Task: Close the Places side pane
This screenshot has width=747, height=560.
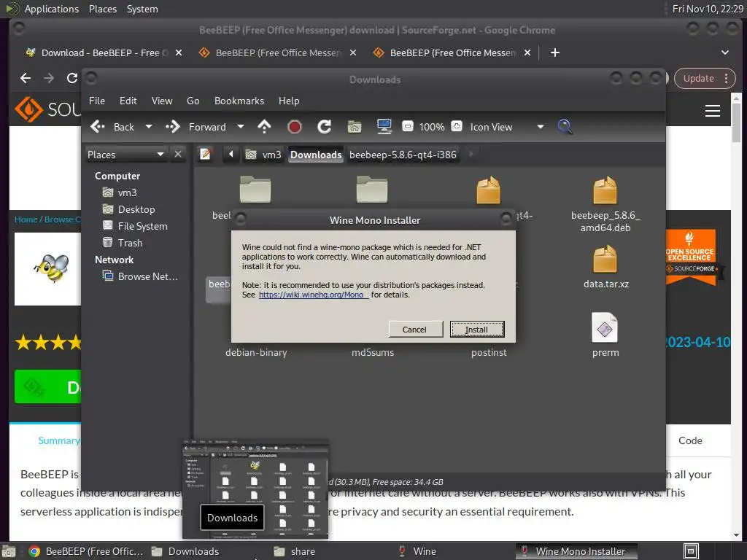Action: click(x=178, y=155)
